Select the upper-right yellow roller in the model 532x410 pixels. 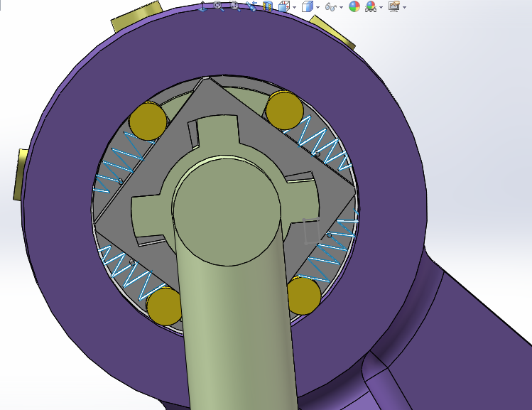[284, 110]
